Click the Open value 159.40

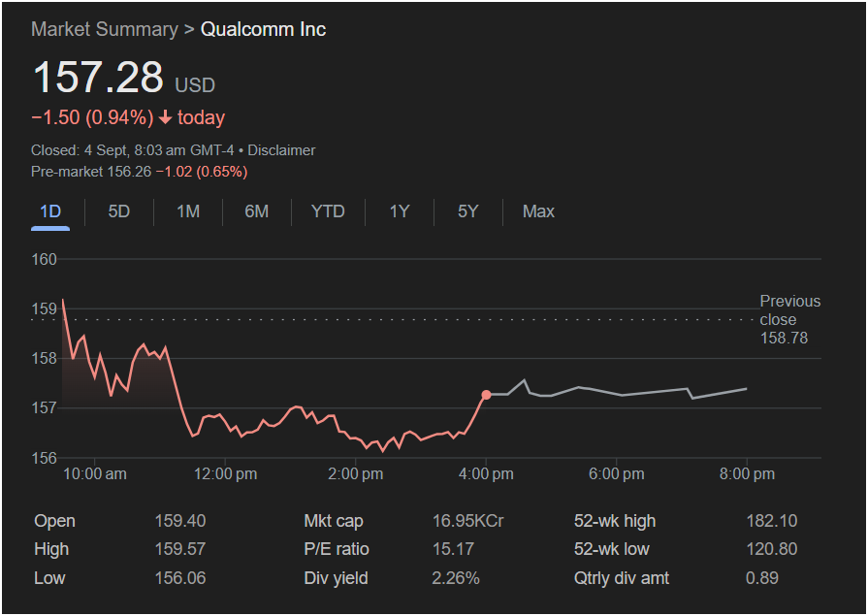180,521
